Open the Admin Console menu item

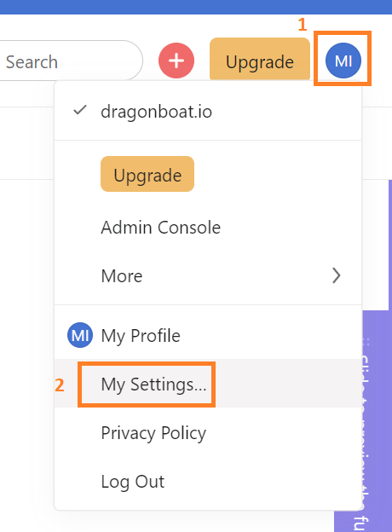tap(161, 228)
